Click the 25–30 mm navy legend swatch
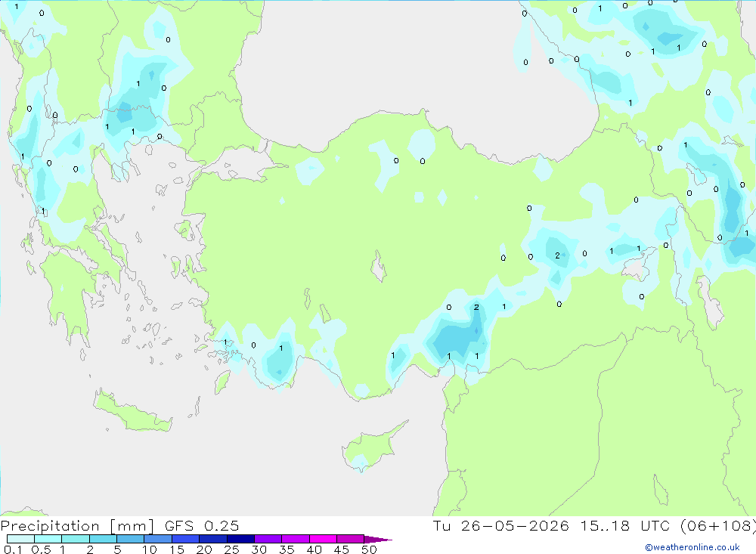 pos(240,539)
